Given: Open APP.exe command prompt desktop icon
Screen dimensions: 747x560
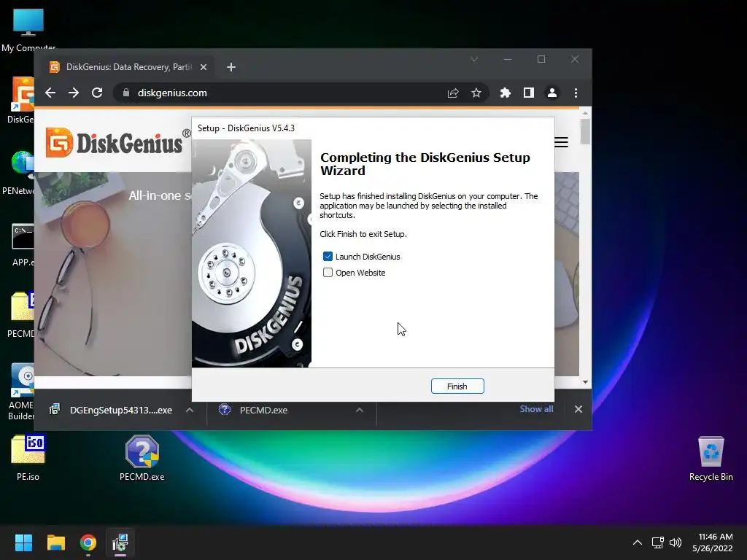Looking at the screenshot, I should [x=22, y=244].
